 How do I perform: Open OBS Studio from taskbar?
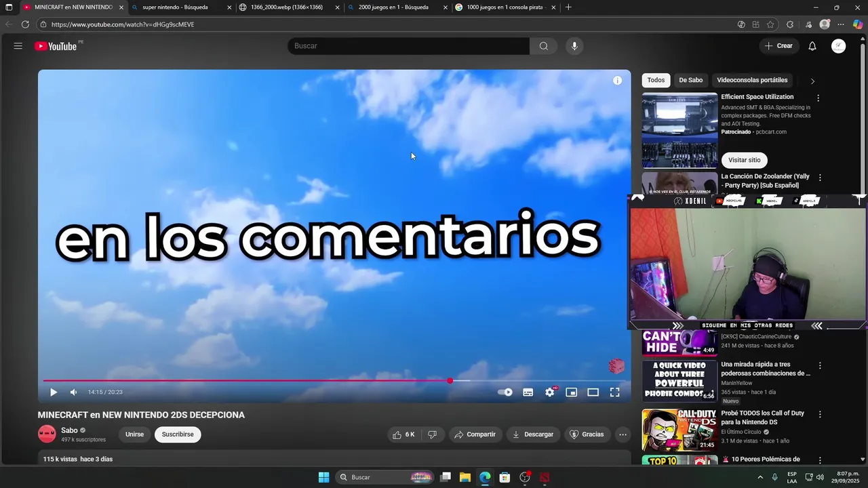[524, 477]
